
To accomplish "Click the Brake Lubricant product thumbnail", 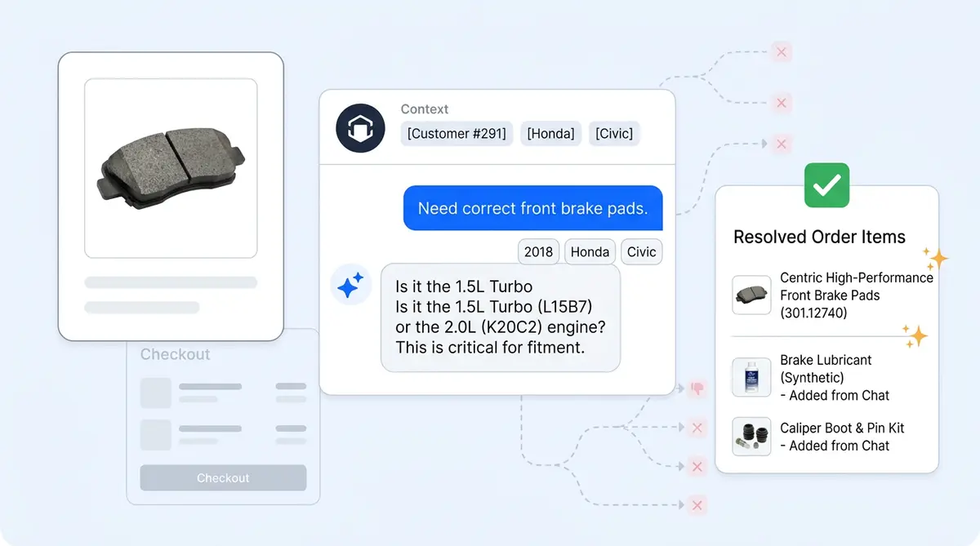I will pos(751,377).
